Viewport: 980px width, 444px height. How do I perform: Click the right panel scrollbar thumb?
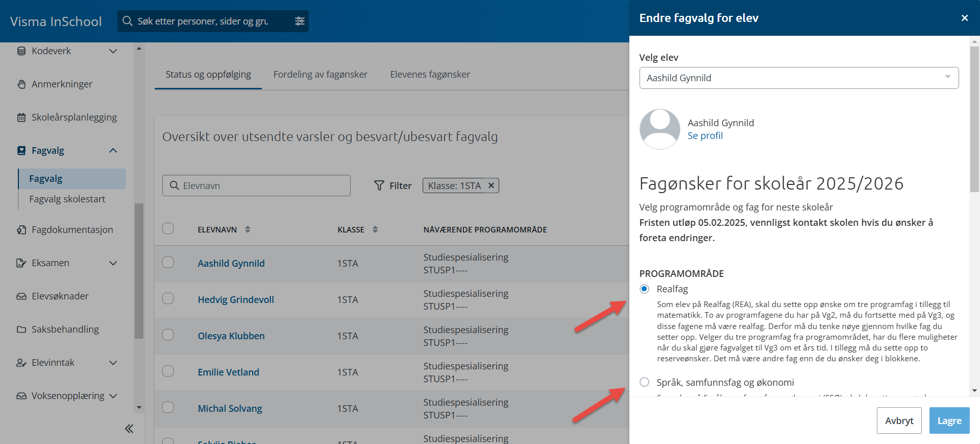click(x=974, y=120)
